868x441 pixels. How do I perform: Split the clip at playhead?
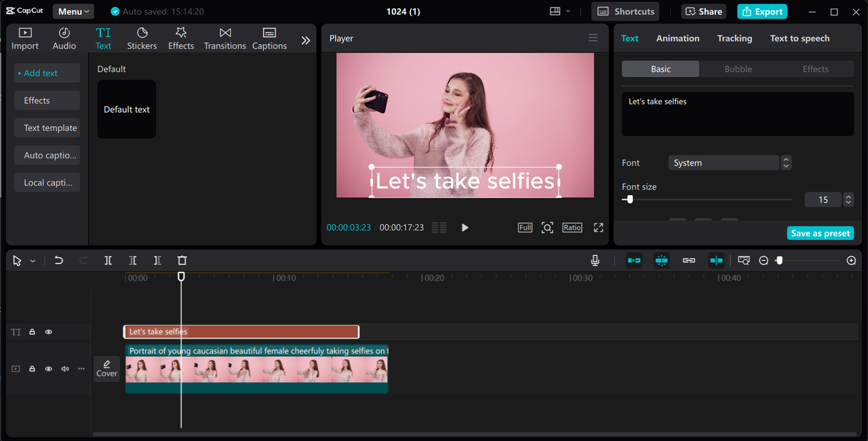tap(108, 260)
